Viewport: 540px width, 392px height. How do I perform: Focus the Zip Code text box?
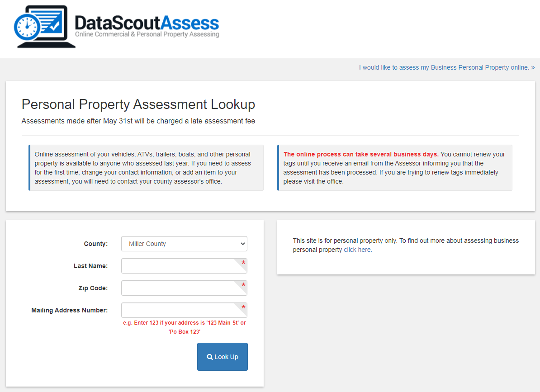pos(184,288)
